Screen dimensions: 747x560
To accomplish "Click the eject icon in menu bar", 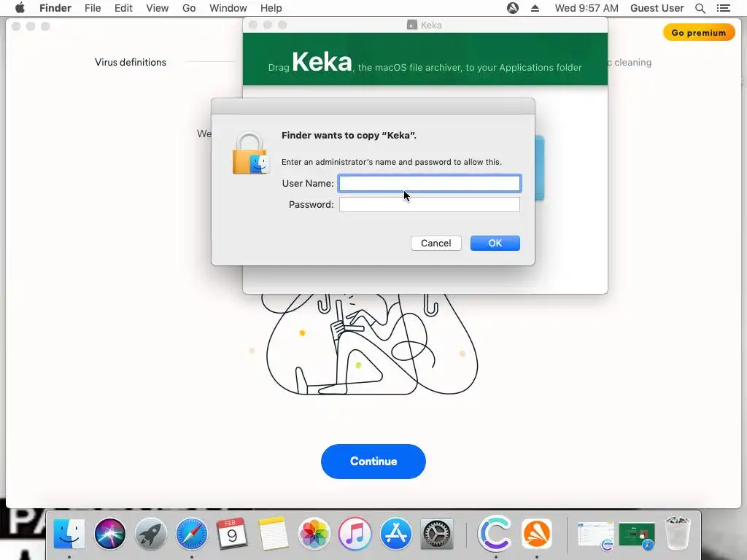I will coord(535,8).
